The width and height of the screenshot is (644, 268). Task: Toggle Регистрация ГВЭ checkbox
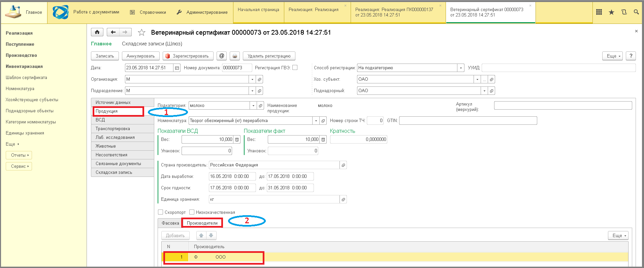295,68
